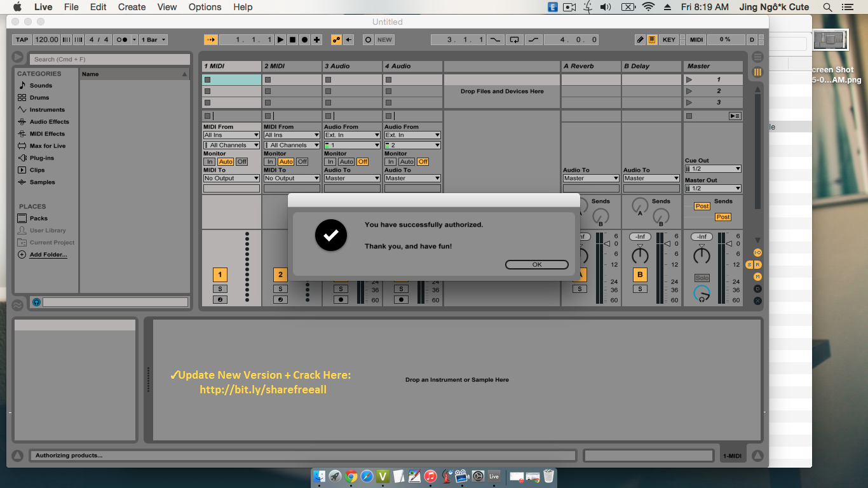This screenshot has height=488, width=868.
Task: Click the Spotlight search icon in menu bar
Action: point(827,7)
